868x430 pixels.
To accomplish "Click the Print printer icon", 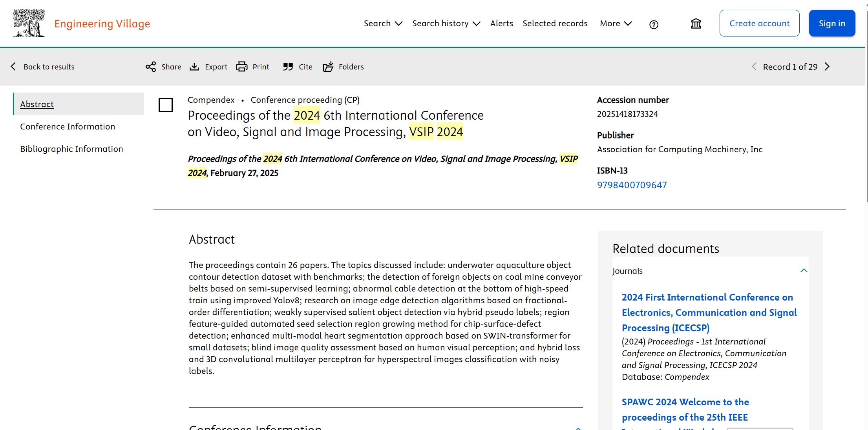I will (x=242, y=67).
